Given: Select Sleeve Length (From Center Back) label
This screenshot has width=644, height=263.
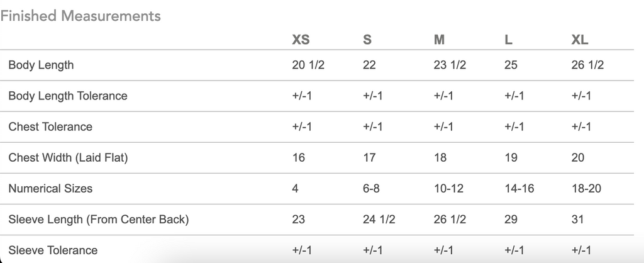Looking at the screenshot, I should (x=99, y=220).
